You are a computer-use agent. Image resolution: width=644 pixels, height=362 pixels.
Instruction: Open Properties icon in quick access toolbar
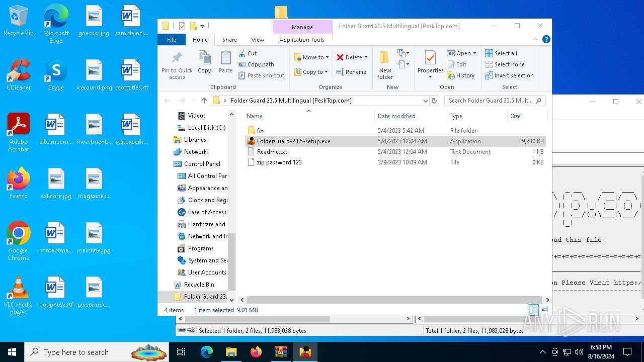[182, 26]
